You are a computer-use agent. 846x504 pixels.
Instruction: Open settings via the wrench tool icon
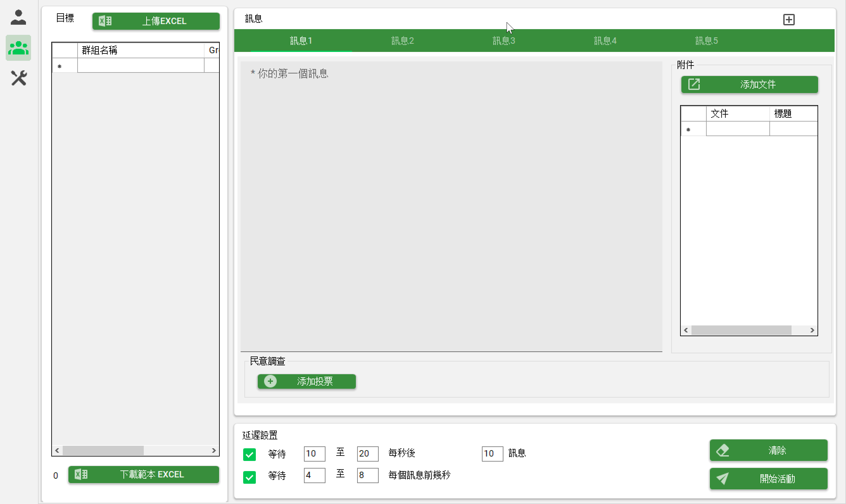click(18, 78)
